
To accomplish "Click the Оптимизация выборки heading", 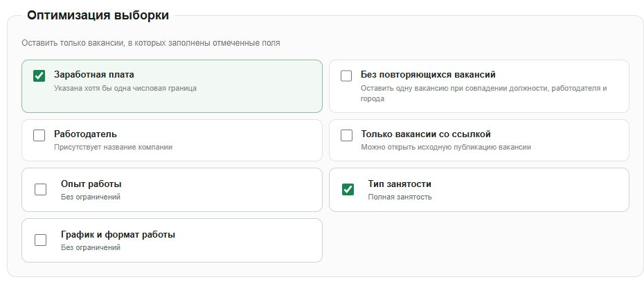I will coord(98,16).
